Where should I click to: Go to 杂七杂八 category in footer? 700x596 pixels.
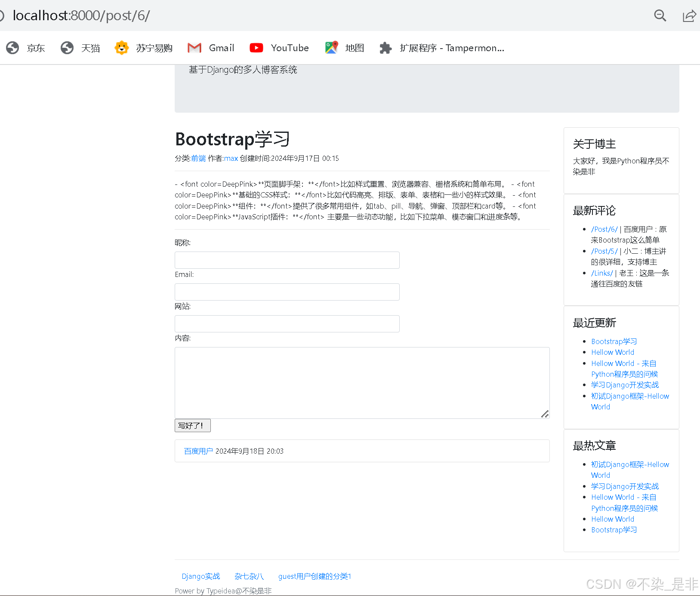(x=249, y=576)
